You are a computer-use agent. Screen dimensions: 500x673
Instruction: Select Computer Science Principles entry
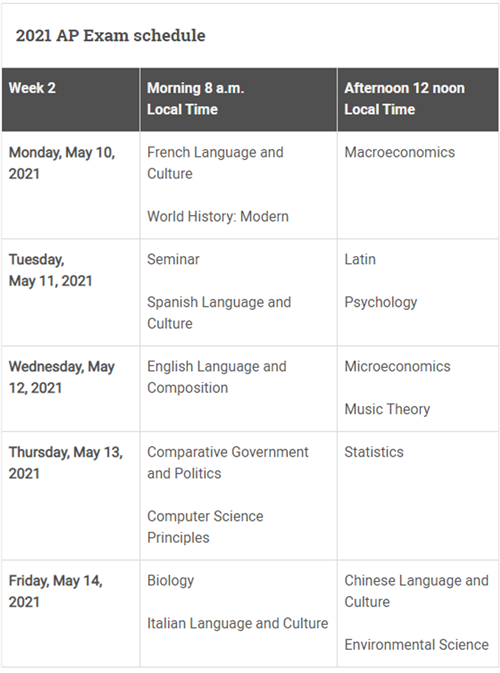[x=205, y=527]
